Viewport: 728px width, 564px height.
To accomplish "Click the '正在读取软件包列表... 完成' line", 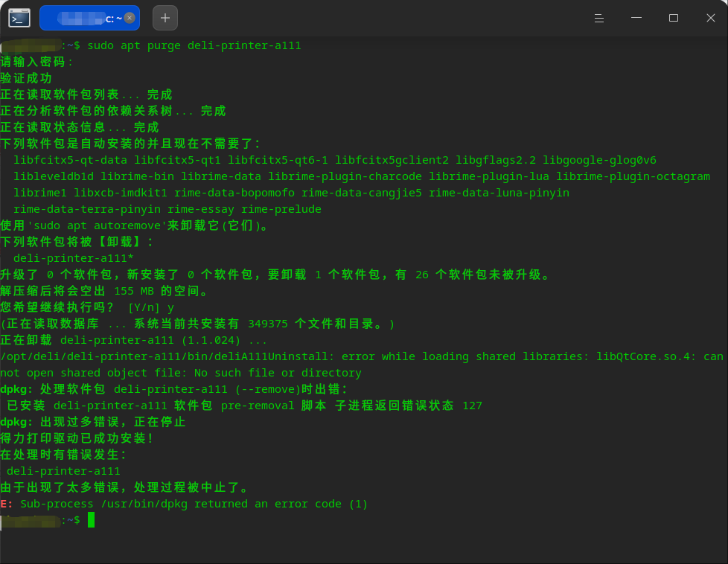I will pyautogui.click(x=86, y=94).
